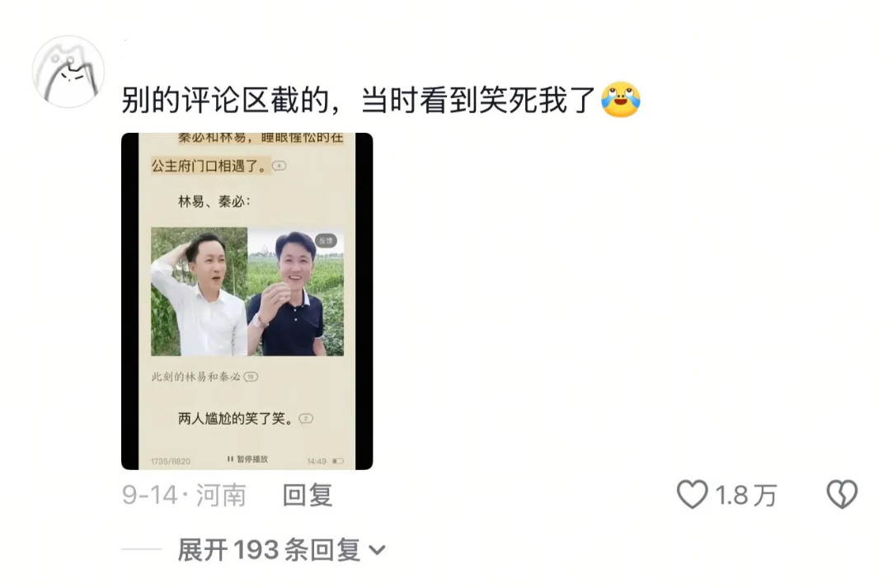Tap the broken-heart dislike icon
The image size is (893, 588).
pos(842,494)
